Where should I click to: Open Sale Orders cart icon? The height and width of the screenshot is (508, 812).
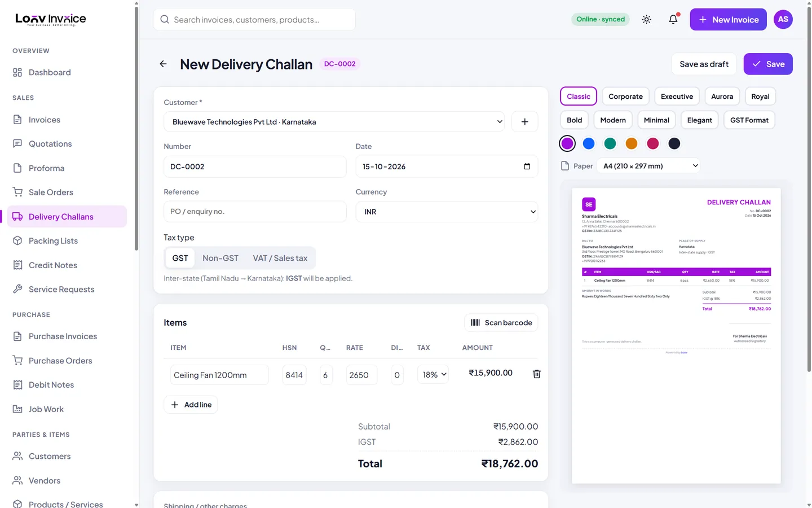(x=17, y=192)
